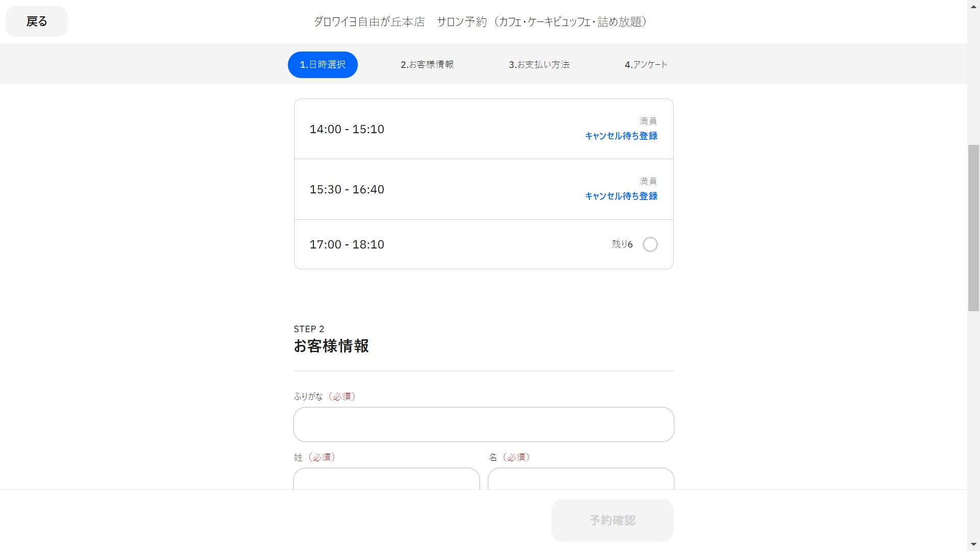Register cancel waitlist for 15:30 - 16:40
Viewport: 980px width, 551px height.
pos(621,196)
